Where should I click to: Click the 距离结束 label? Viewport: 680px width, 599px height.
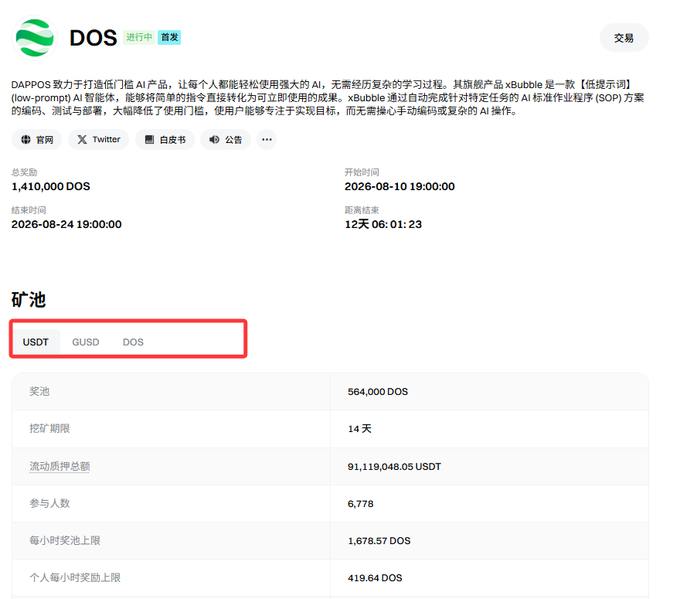coord(362,210)
